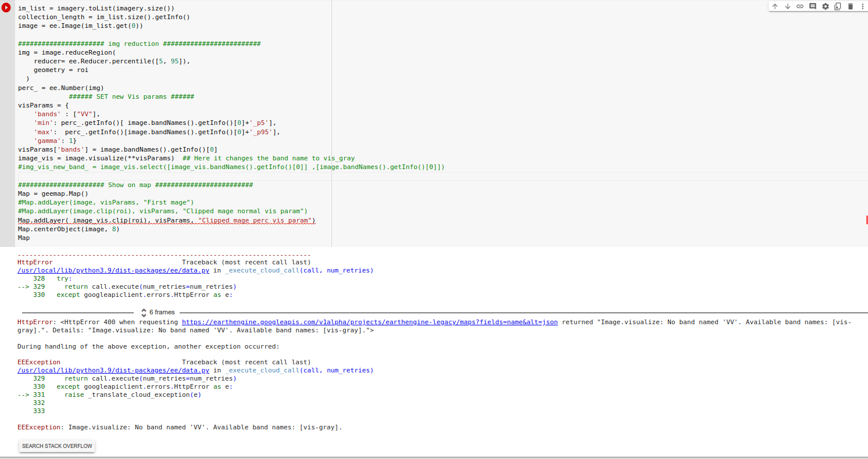Click the underlined Map.addLayer code line
This screenshot has width=868, height=459.
point(166,220)
